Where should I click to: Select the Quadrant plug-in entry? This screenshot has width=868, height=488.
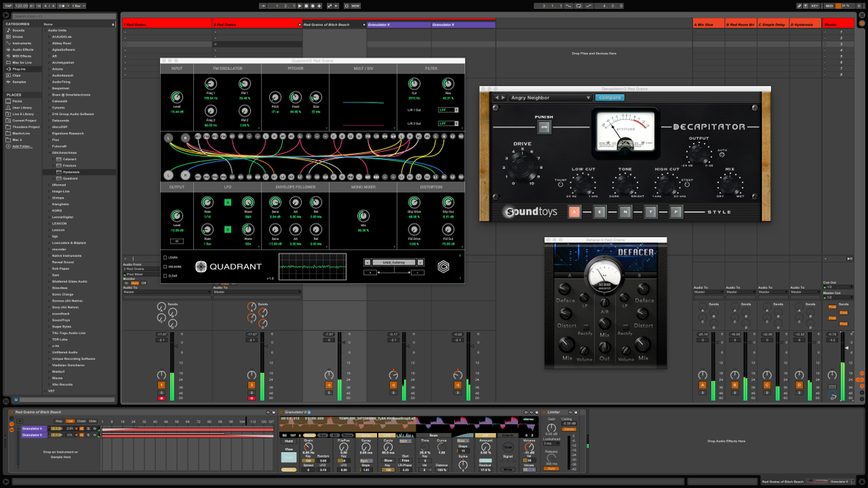(70, 179)
